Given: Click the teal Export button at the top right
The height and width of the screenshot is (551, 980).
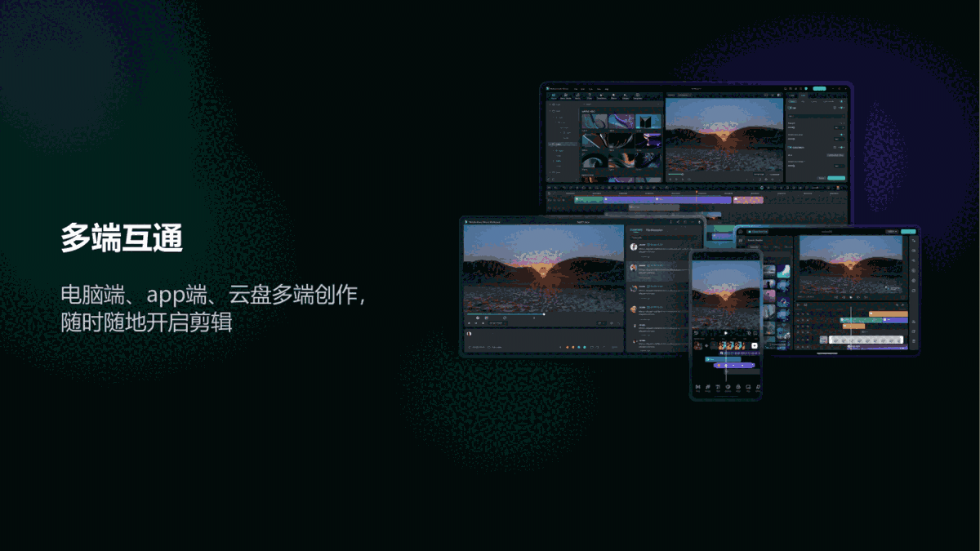Looking at the screenshot, I should pos(819,89).
